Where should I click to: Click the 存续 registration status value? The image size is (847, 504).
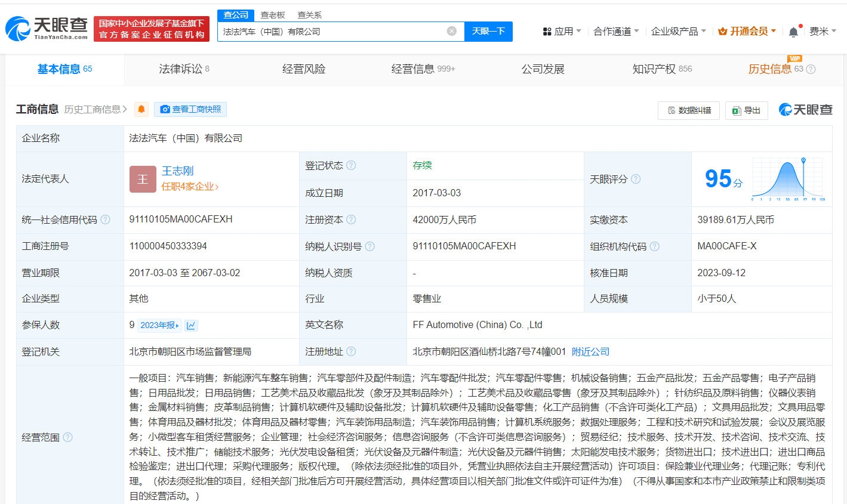tap(422, 165)
